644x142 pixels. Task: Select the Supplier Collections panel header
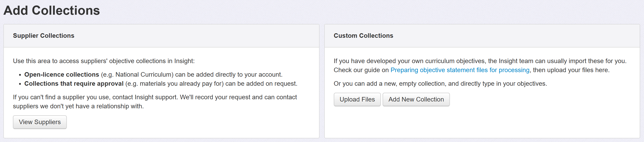pyautogui.click(x=44, y=36)
